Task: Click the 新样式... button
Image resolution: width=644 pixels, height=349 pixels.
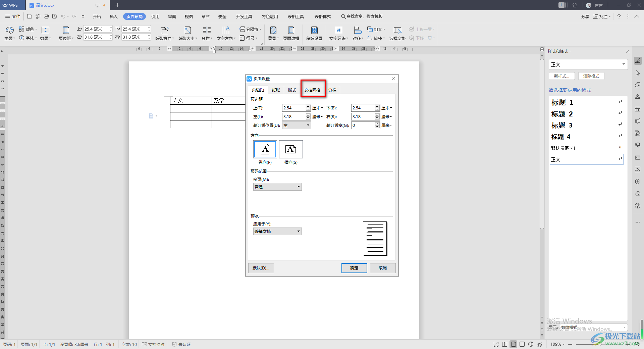Action: pyautogui.click(x=562, y=76)
